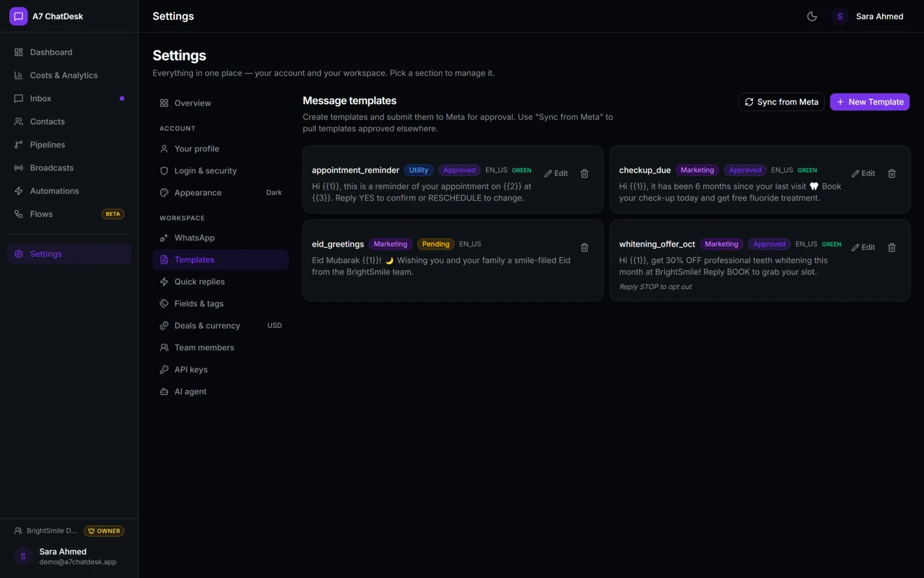Click the A7 ChatDesk logo icon
Viewport: 924px width, 578px height.
pos(18,16)
